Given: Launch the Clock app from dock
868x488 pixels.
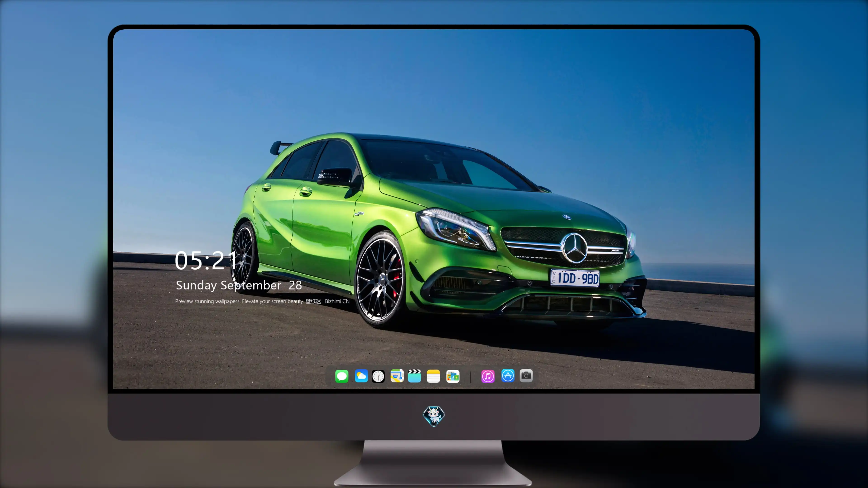Looking at the screenshot, I should coord(378,376).
